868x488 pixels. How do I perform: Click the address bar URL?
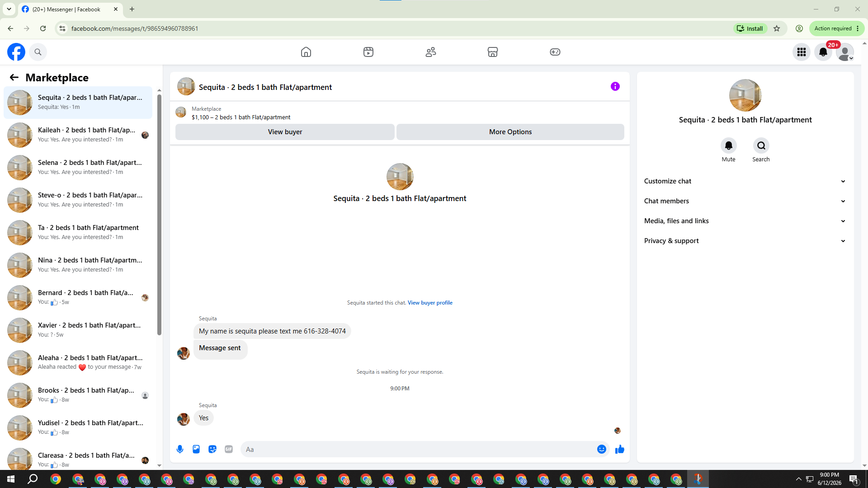tap(135, 28)
